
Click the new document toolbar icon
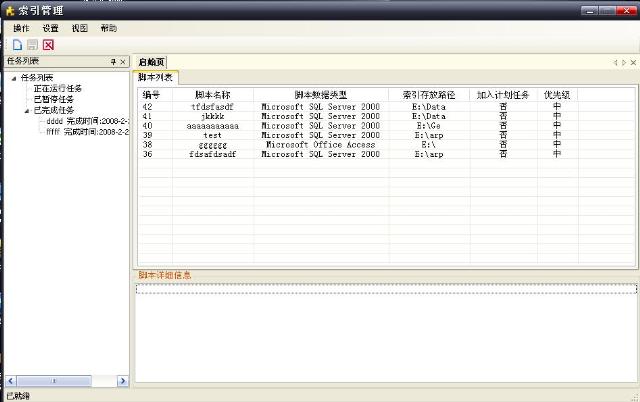[x=17, y=45]
